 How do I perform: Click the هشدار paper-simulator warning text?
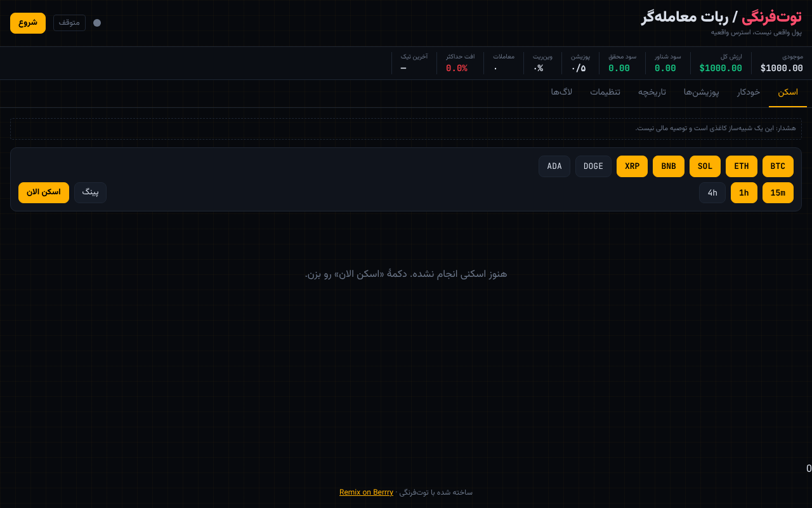(x=716, y=128)
